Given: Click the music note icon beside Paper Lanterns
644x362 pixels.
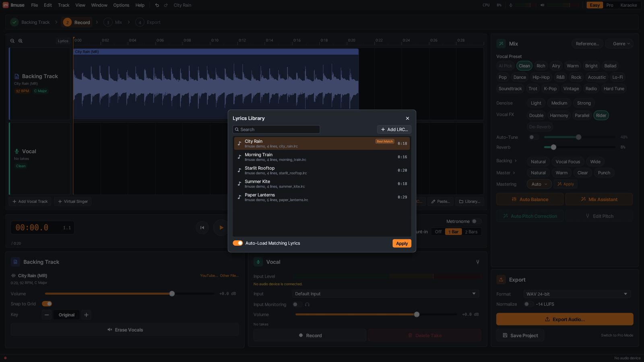Looking at the screenshot, I should click(239, 197).
